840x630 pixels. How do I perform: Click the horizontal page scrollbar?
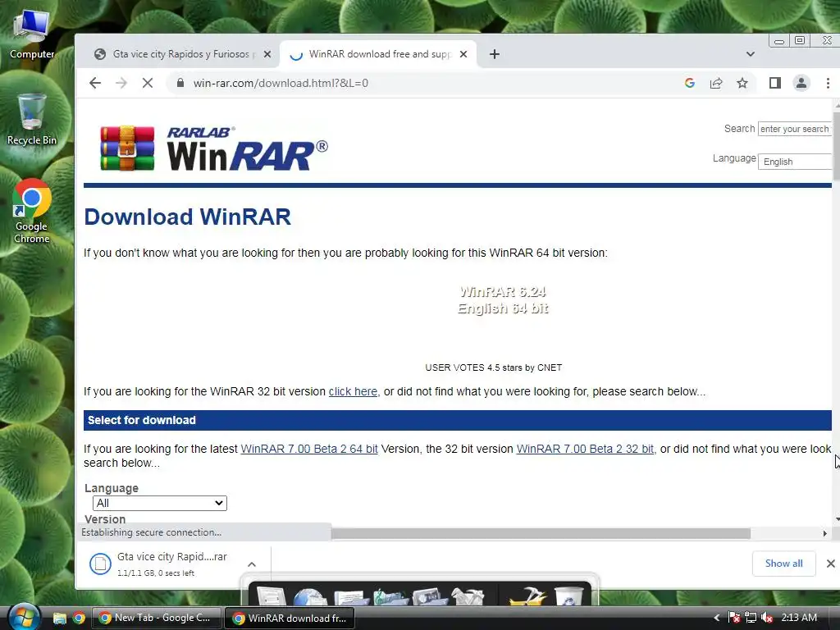coord(541,533)
